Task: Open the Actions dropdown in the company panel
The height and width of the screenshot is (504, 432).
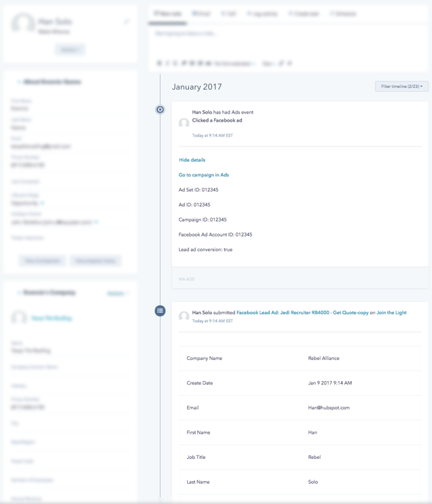Action: coord(118,293)
